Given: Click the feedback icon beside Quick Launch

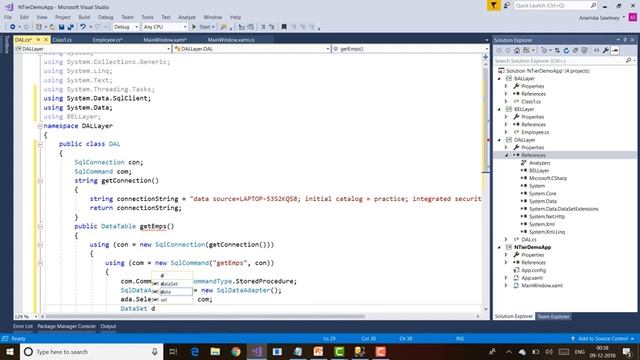Looking at the screenshot, I should (x=507, y=5).
